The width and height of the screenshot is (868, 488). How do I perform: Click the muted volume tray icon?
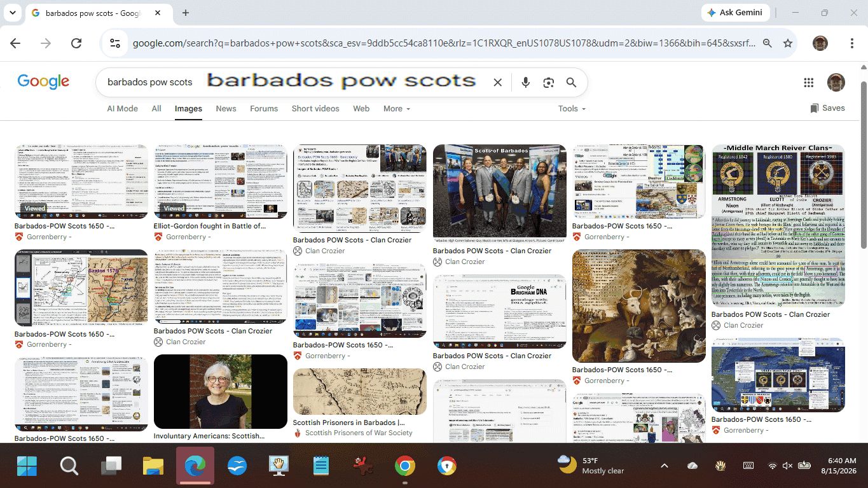(787, 466)
